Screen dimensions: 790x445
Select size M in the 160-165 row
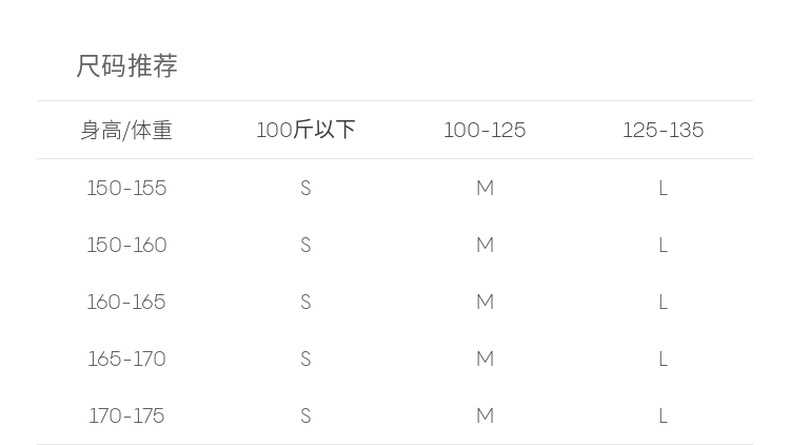point(485,302)
